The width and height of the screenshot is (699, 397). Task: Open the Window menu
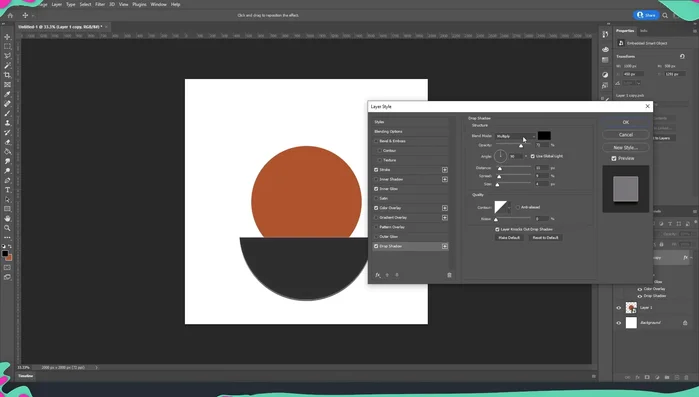(158, 4)
